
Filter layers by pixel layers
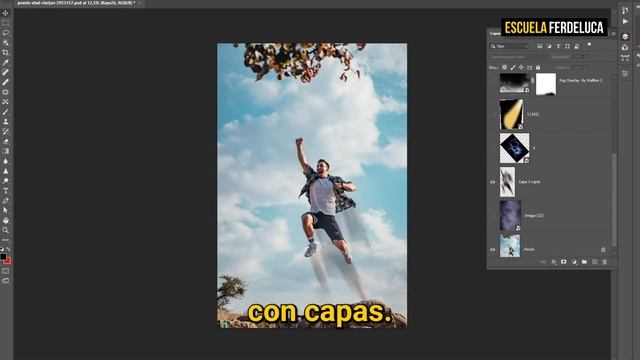540,47
